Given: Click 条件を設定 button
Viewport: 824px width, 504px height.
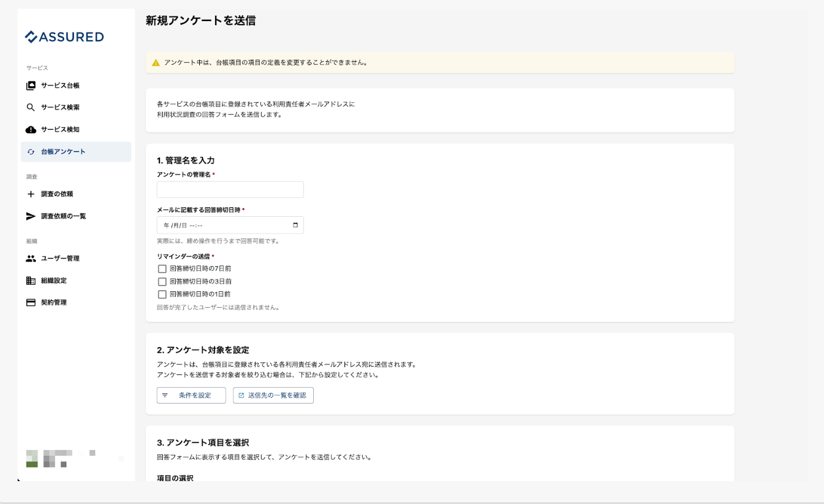Looking at the screenshot, I should pos(191,395).
